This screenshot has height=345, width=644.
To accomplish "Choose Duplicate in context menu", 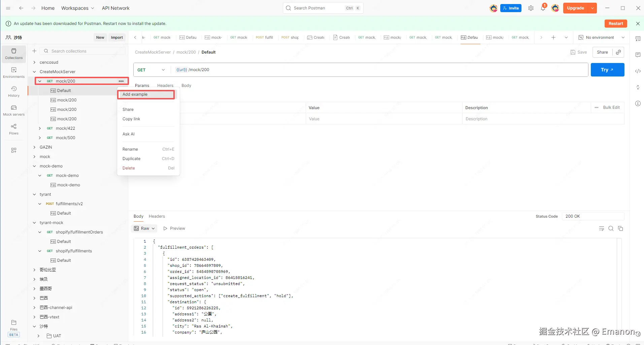I will tap(148, 159).
